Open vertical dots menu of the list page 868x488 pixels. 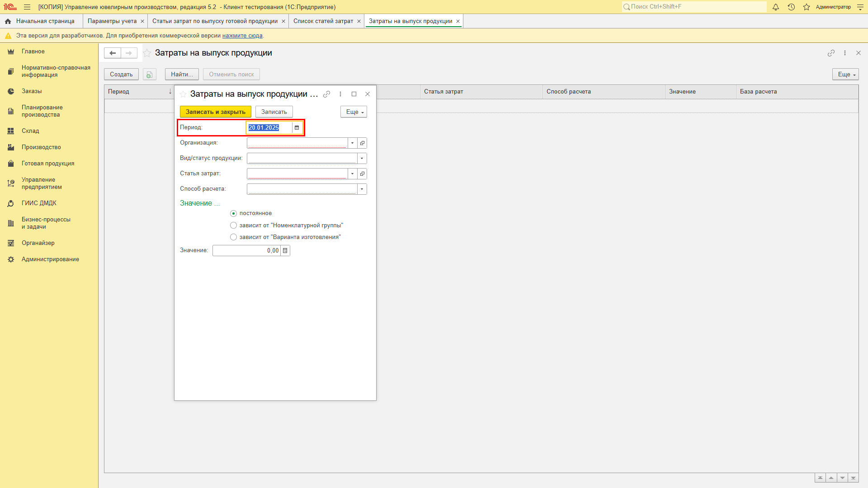pos(845,53)
